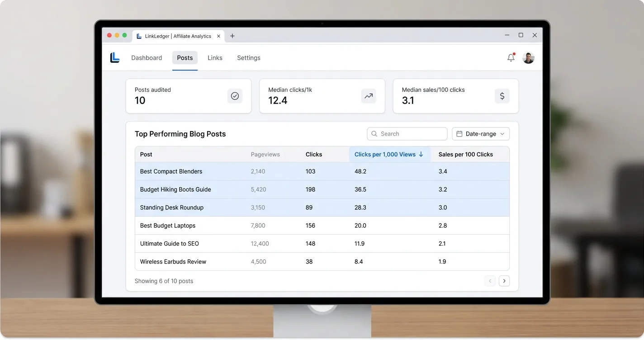Click the calendar icon in Date-range
This screenshot has height=340, width=644.
click(x=459, y=134)
